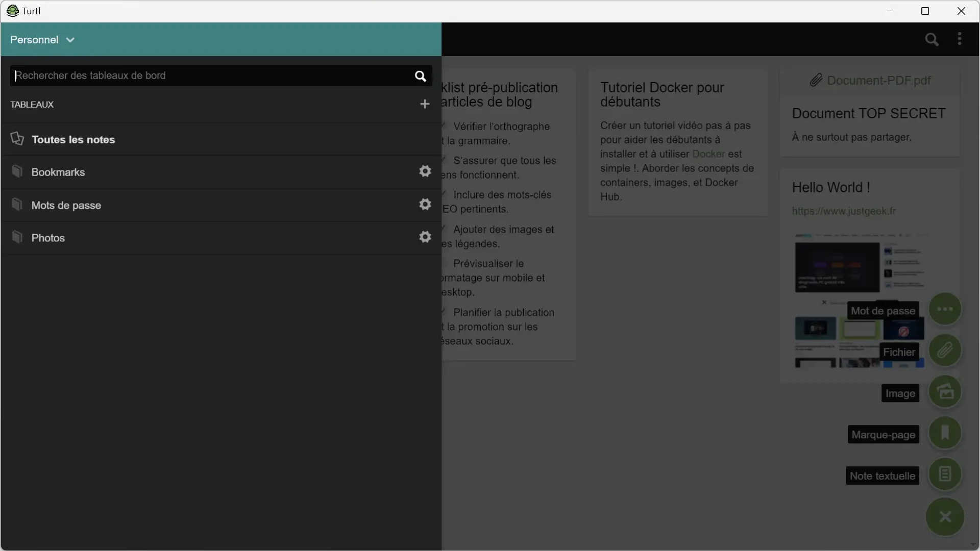Add a bookmark note (bookmark button)
Viewport: 980px width, 551px height.
coord(945,433)
